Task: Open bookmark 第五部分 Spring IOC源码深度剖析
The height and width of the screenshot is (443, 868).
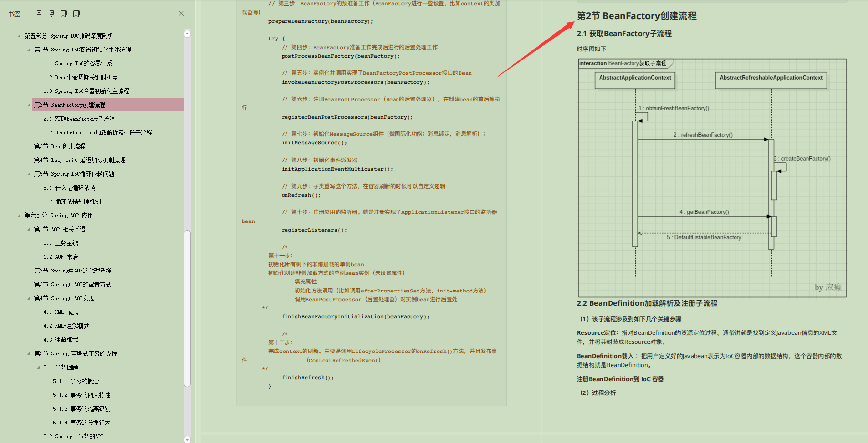Action: click(69, 36)
